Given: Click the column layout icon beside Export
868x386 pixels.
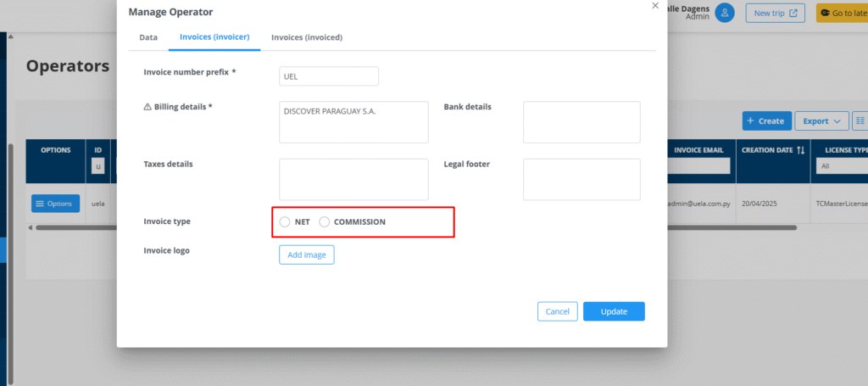Looking at the screenshot, I should 860,121.
